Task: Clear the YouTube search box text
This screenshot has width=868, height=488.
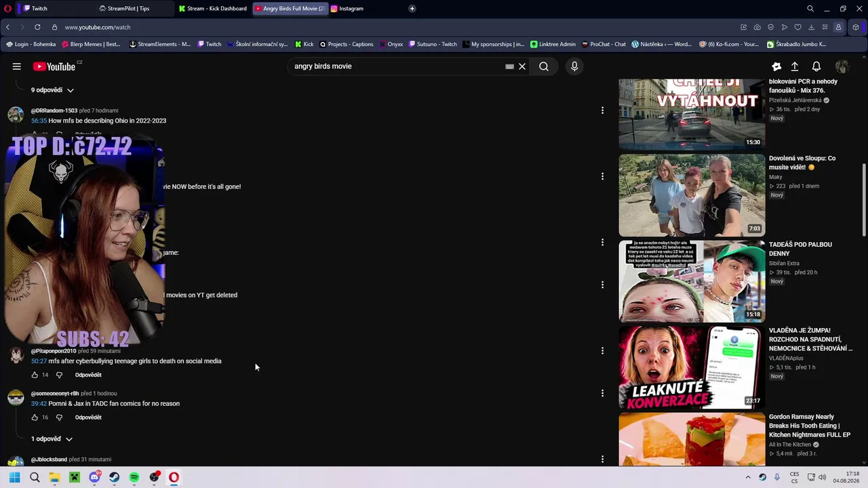Action: pos(522,66)
